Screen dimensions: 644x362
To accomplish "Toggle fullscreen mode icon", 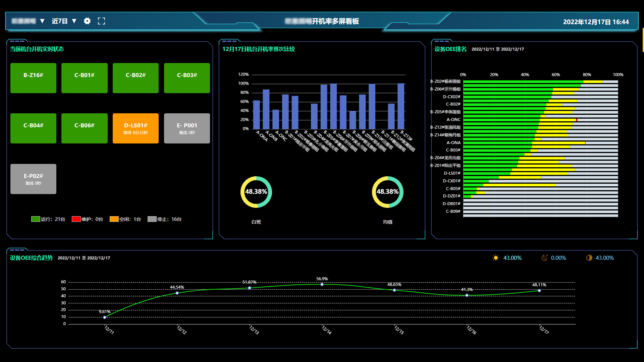I will pos(101,21).
